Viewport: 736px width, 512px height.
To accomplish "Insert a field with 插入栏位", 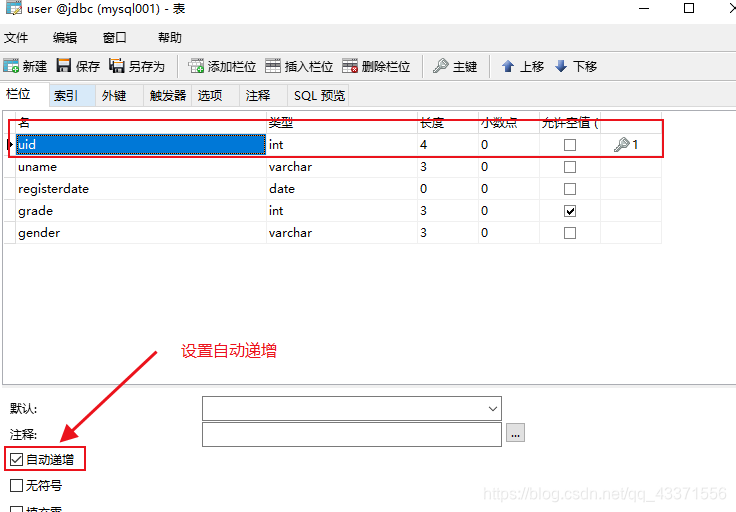I will coord(299,66).
